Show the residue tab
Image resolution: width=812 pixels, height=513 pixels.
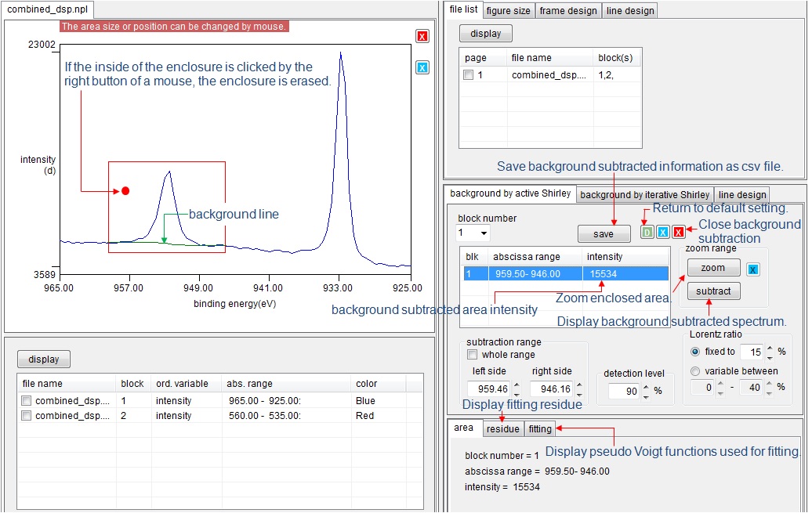502,428
